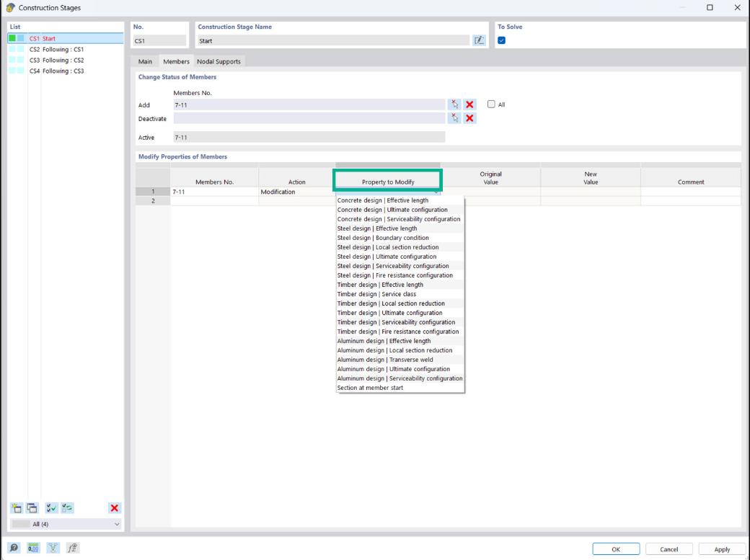Click green status box of CS1 Start

tap(12, 38)
